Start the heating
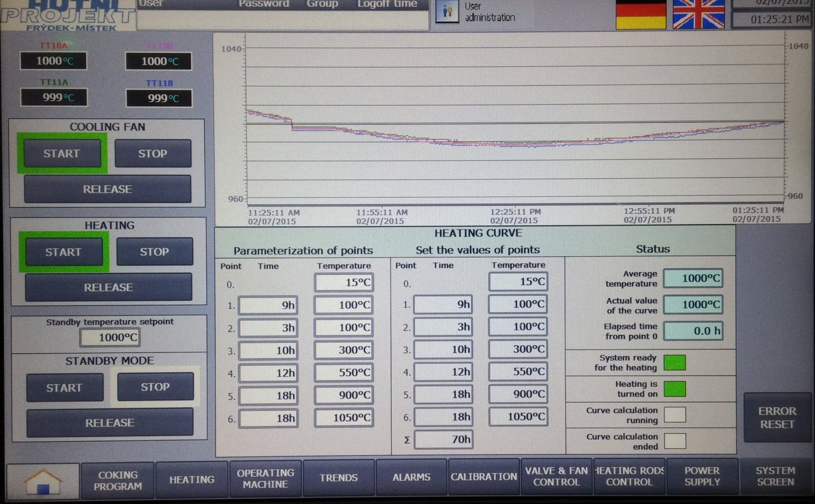The height and width of the screenshot is (504, 815). pyautogui.click(x=63, y=252)
